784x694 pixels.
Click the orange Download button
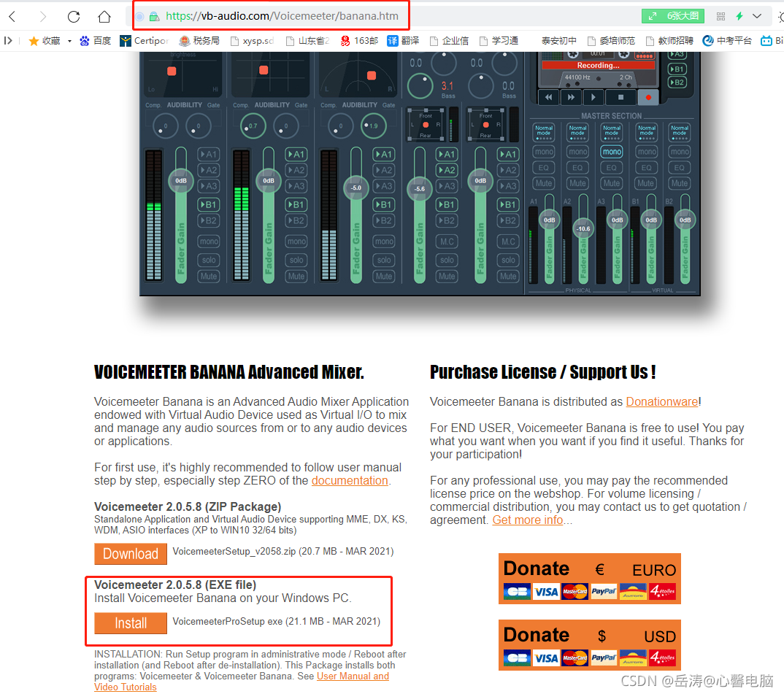point(131,553)
